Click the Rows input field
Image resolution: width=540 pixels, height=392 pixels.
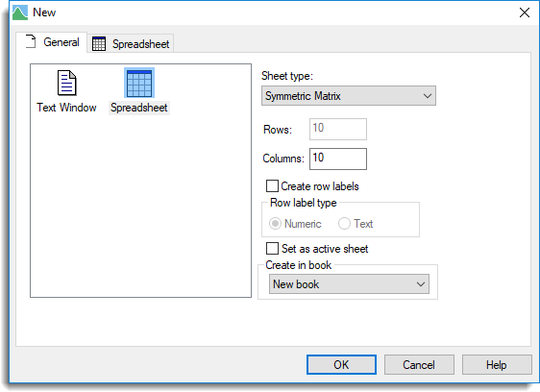(x=338, y=129)
